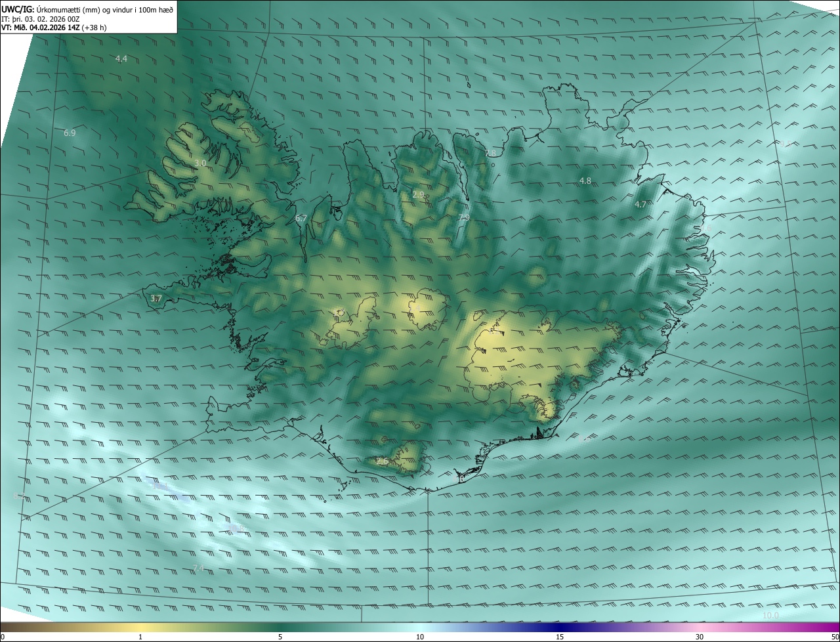The image size is (840, 642).
Task: Click the color scale tick label '50'
Action: [x=835, y=637]
